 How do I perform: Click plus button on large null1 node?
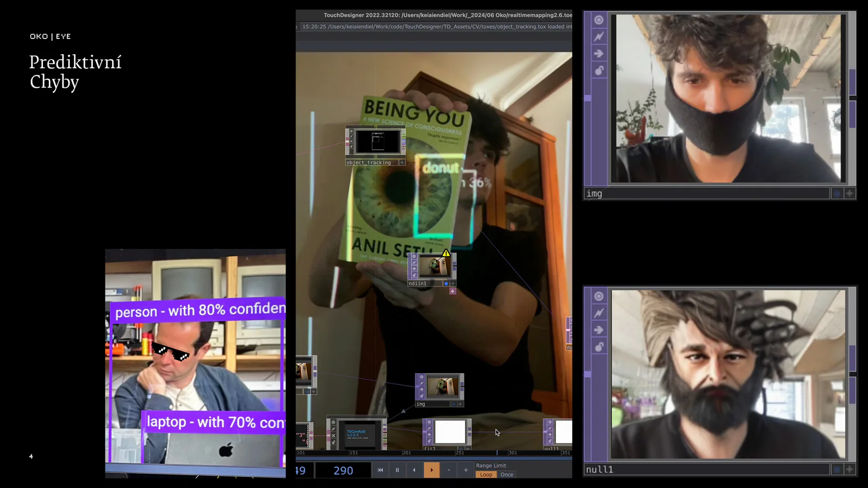click(x=850, y=470)
